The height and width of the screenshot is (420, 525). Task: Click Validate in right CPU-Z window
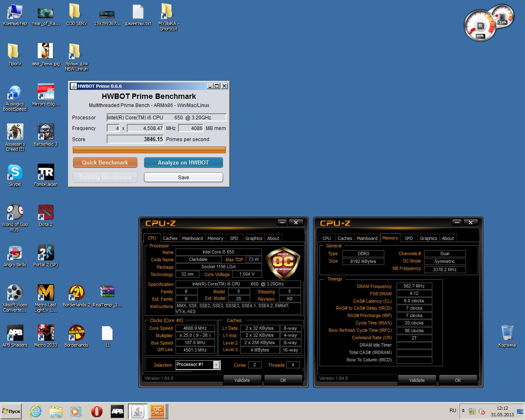[x=417, y=380]
